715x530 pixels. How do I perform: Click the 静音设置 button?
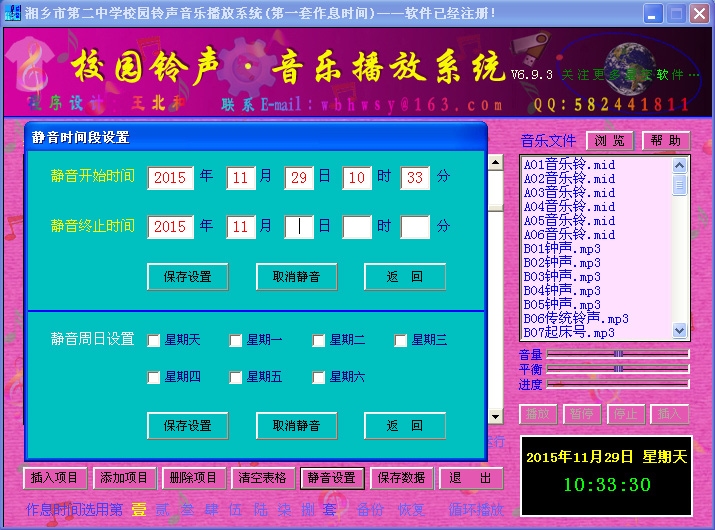(x=332, y=478)
